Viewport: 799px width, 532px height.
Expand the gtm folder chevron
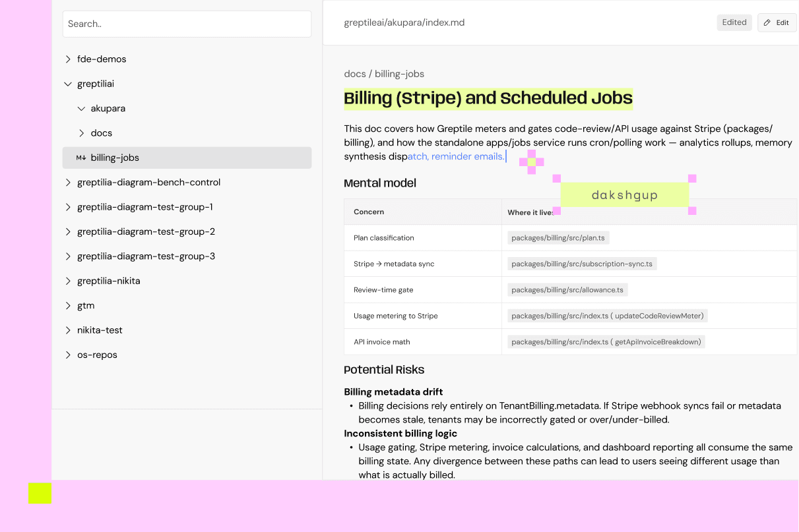(x=68, y=306)
